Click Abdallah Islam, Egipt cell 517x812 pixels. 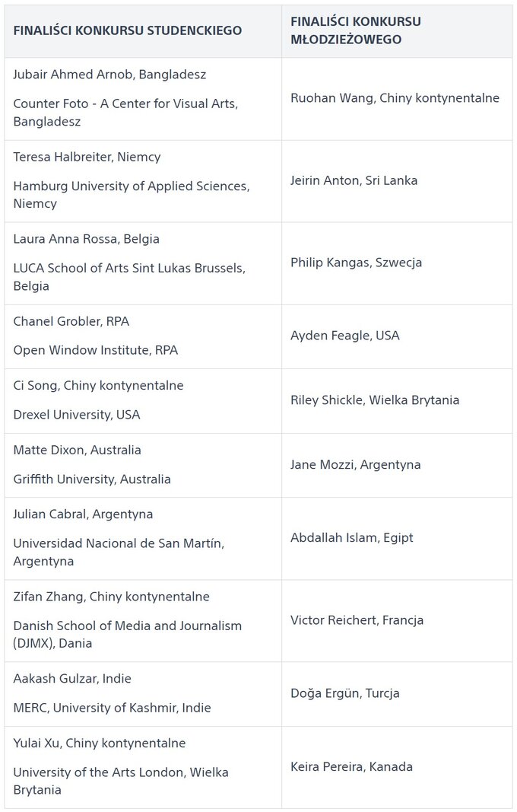point(351,538)
